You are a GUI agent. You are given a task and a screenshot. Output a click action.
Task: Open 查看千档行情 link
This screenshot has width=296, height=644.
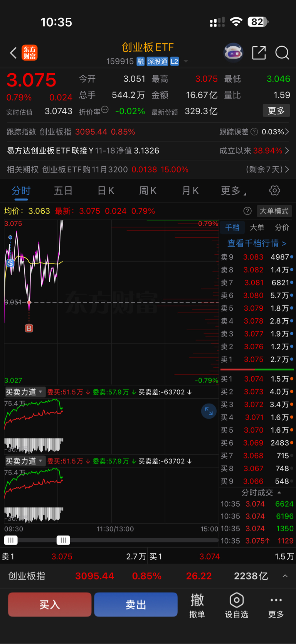tap(257, 243)
